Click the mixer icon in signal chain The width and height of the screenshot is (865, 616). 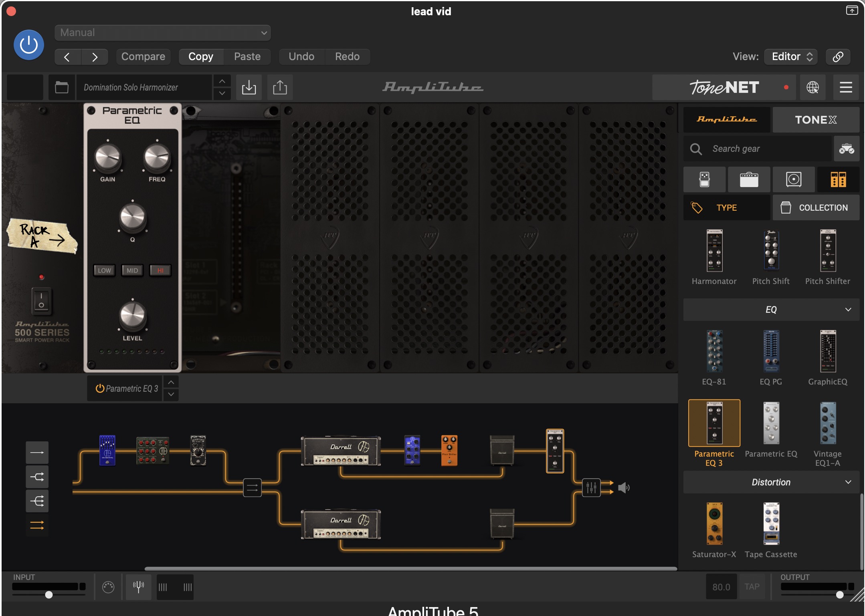coord(591,487)
